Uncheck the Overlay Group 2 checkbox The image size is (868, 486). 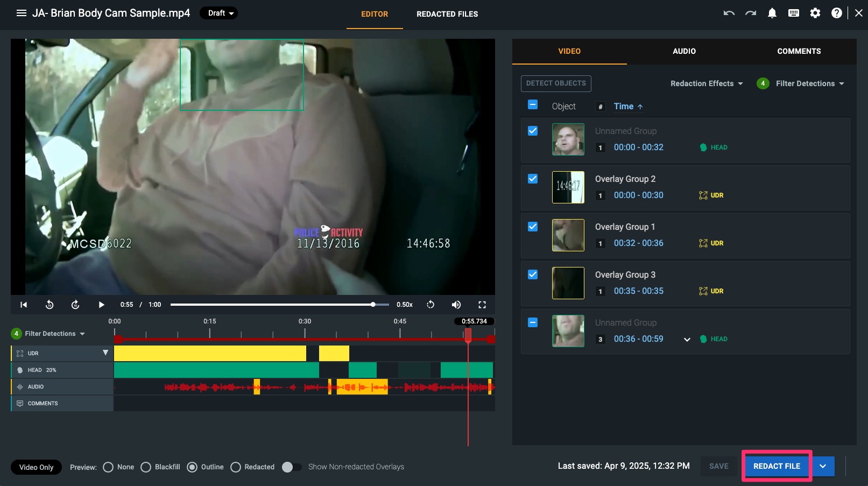(533, 179)
